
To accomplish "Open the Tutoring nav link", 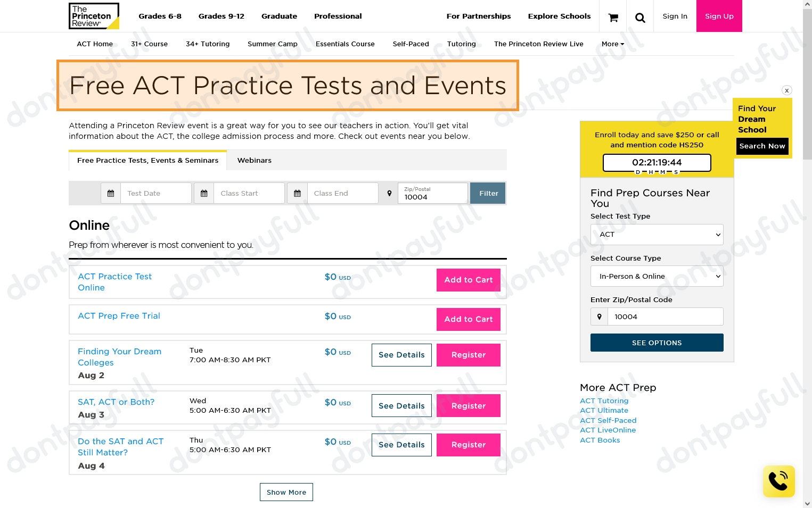I will pos(462,44).
